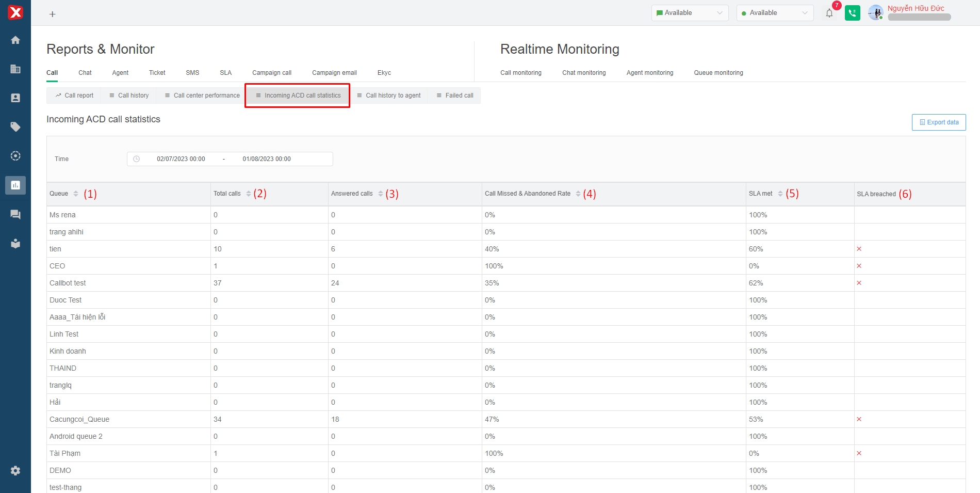
Task: Toggle sorting on the SLA met column
Action: [x=780, y=194]
